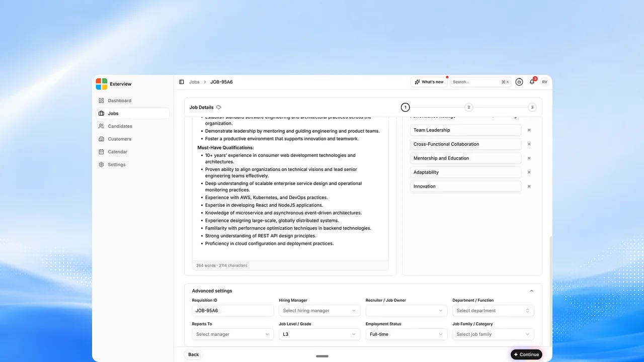The width and height of the screenshot is (644, 362).
Task: Click word count text in editor footer
Action: (x=222, y=265)
